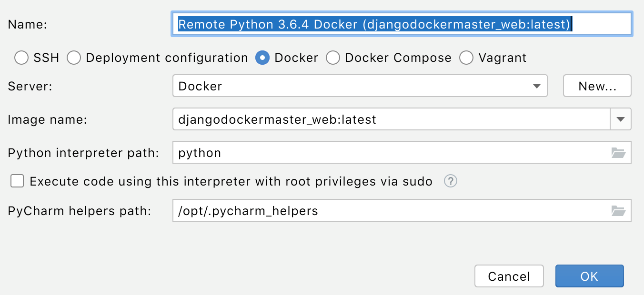Expand the Image name dropdown arrow
644x295 pixels.
click(x=620, y=119)
